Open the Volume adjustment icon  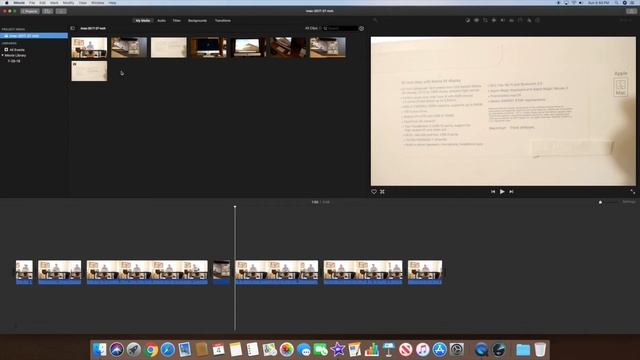pyautogui.click(x=503, y=20)
